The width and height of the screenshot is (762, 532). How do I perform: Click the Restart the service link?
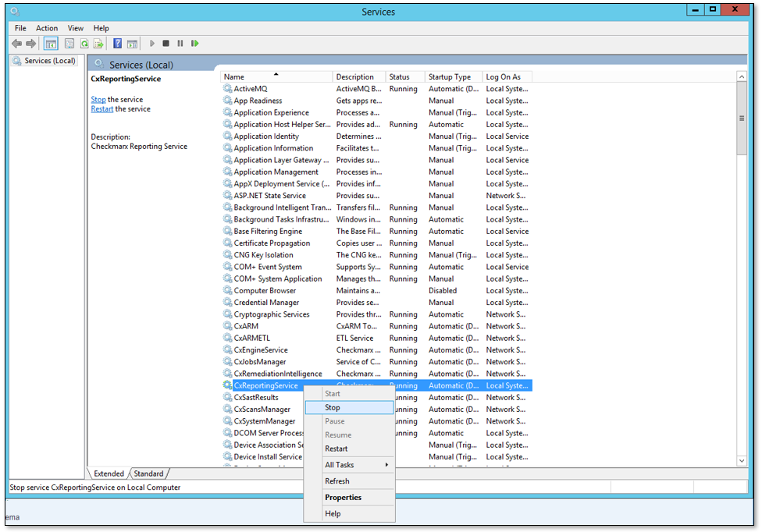click(102, 109)
